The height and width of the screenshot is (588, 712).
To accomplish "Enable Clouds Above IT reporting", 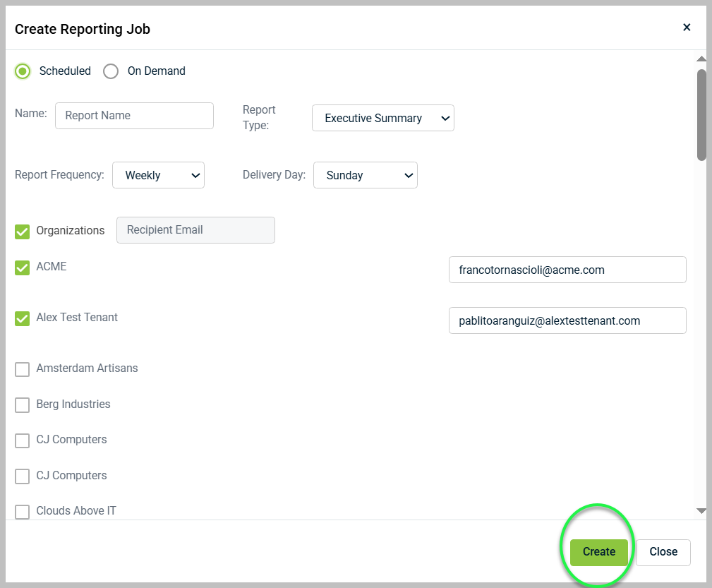I will coord(22,511).
